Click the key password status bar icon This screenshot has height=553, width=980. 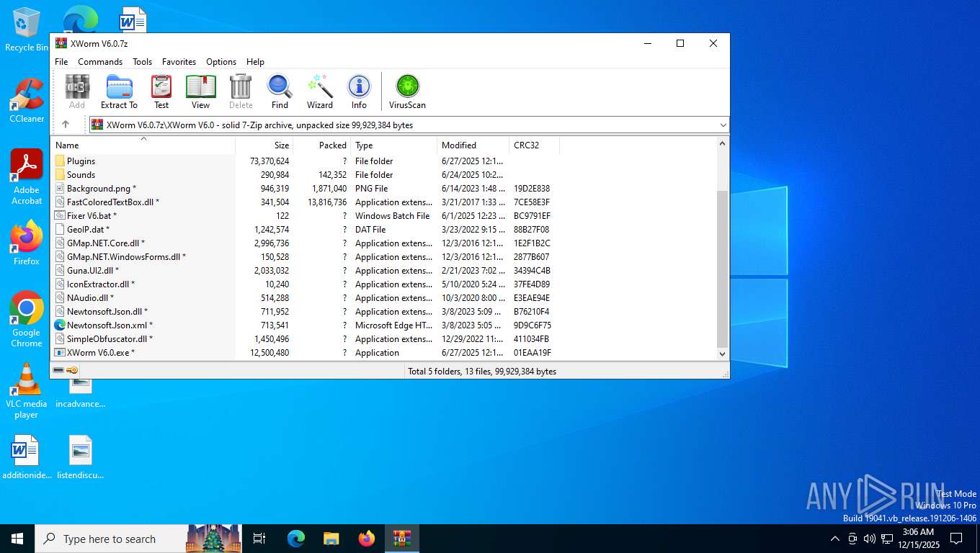72,370
